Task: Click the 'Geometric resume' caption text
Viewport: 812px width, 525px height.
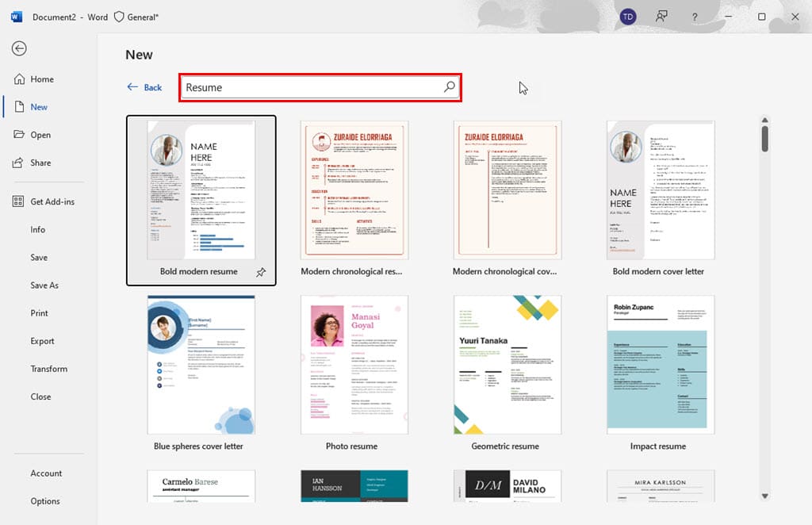Action: [505, 446]
